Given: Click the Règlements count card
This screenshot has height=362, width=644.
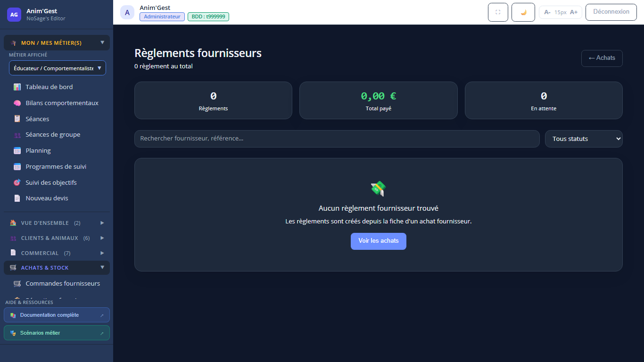Looking at the screenshot, I should coord(213,100).
